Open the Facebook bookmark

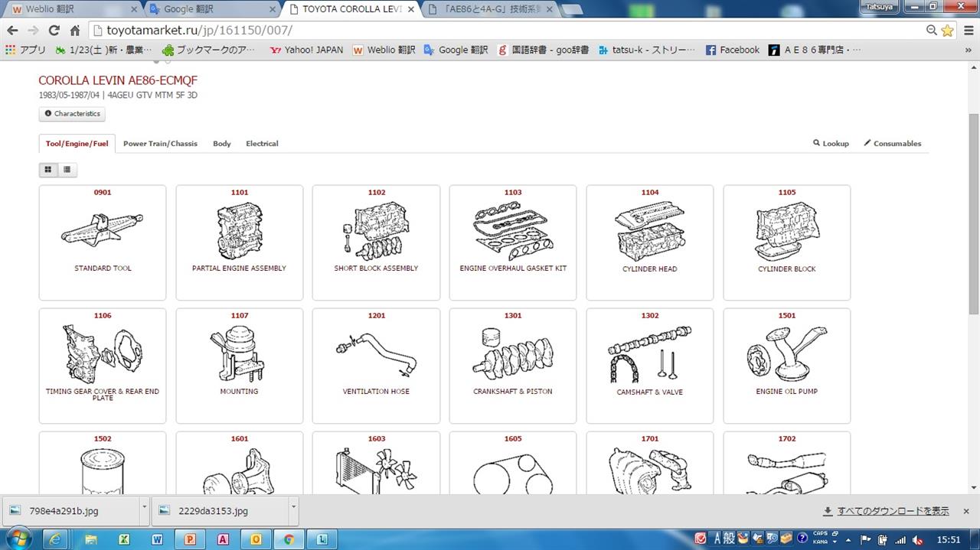pyautogui.click(x=732, y=50)
